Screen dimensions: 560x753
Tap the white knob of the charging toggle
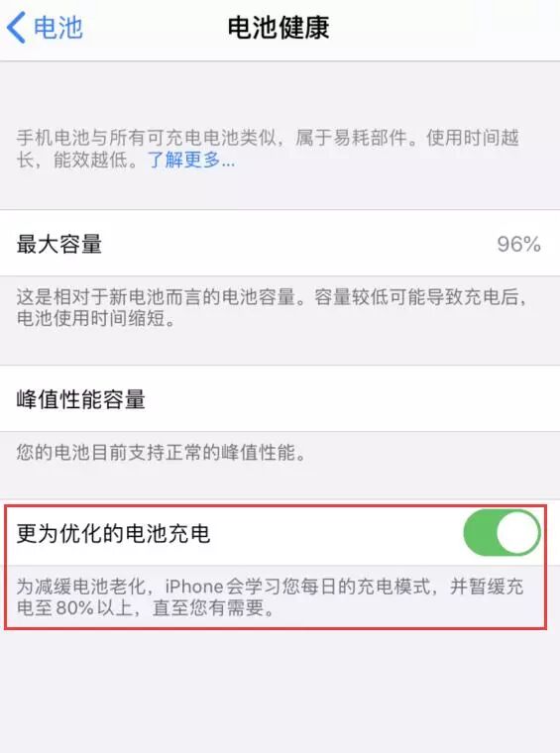click(x=518, y=533)
